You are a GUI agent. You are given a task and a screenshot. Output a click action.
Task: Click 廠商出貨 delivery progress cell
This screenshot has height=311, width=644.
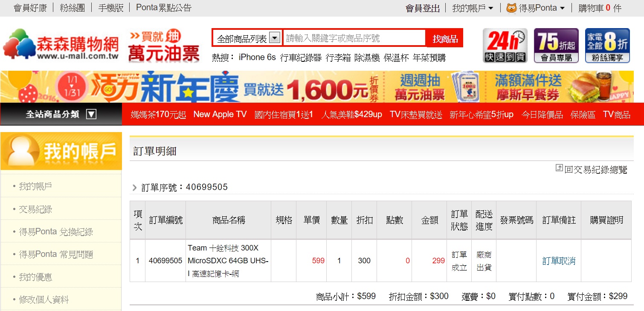pyautogui.click(x=484, y=261)
